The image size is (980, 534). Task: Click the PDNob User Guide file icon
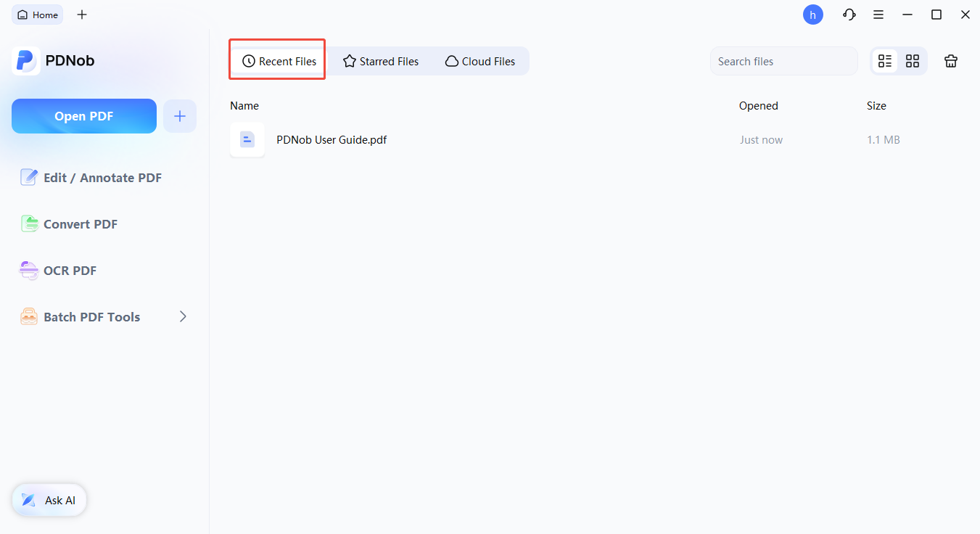pos(247,140)
